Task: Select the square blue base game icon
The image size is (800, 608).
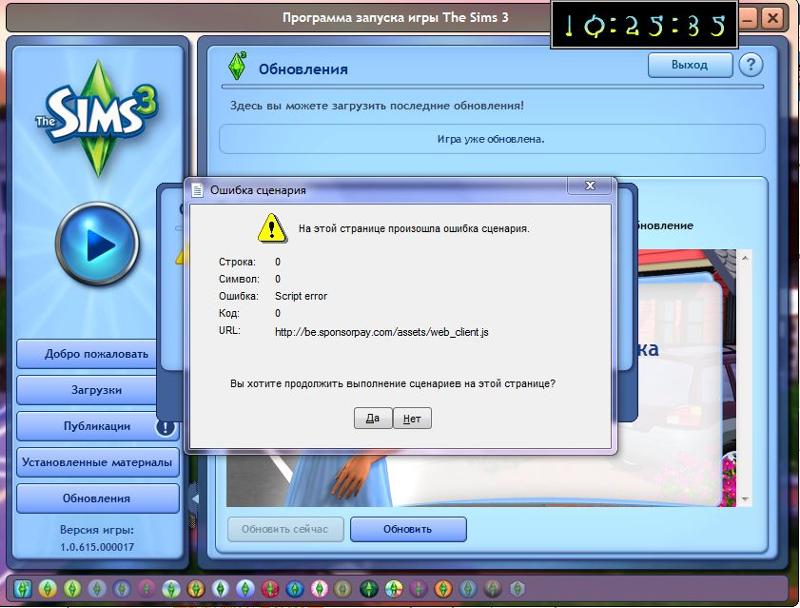Action: 22,589
